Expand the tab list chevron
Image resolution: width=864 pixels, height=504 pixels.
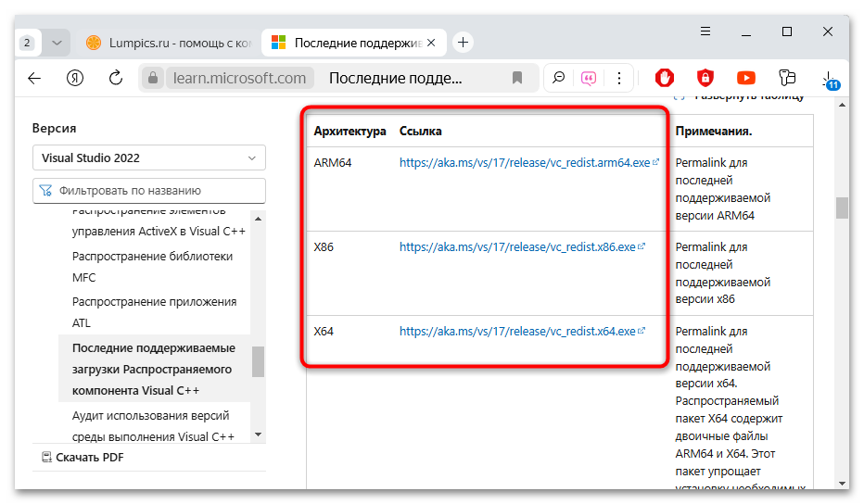[x=57, y=43]
